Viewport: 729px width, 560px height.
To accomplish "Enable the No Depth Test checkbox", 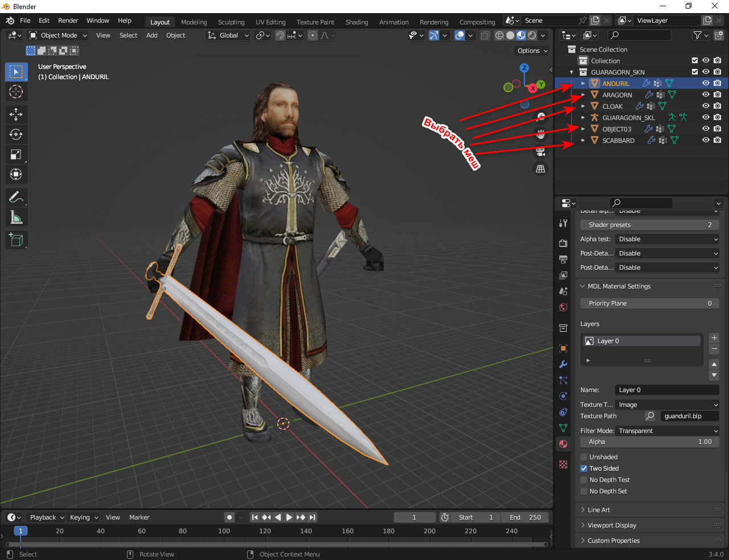I will click(584, 480).
